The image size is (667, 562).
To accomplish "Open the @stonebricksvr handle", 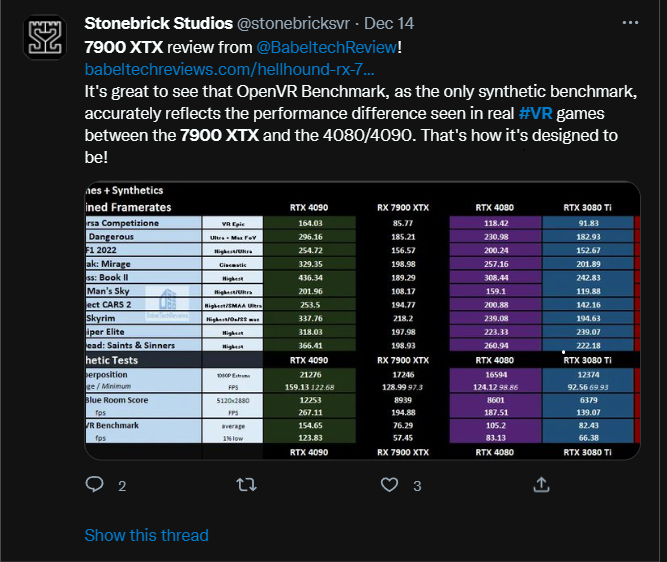I will (293, 23).
